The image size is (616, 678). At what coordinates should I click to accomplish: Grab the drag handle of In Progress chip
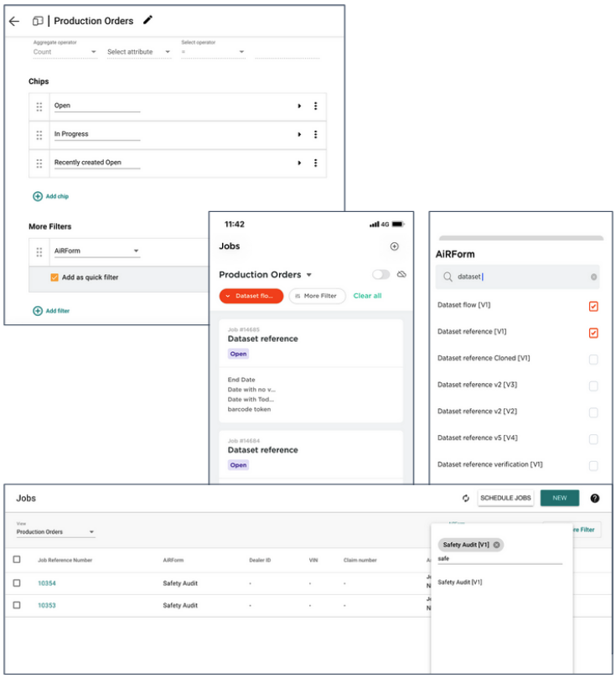point(39,135)
